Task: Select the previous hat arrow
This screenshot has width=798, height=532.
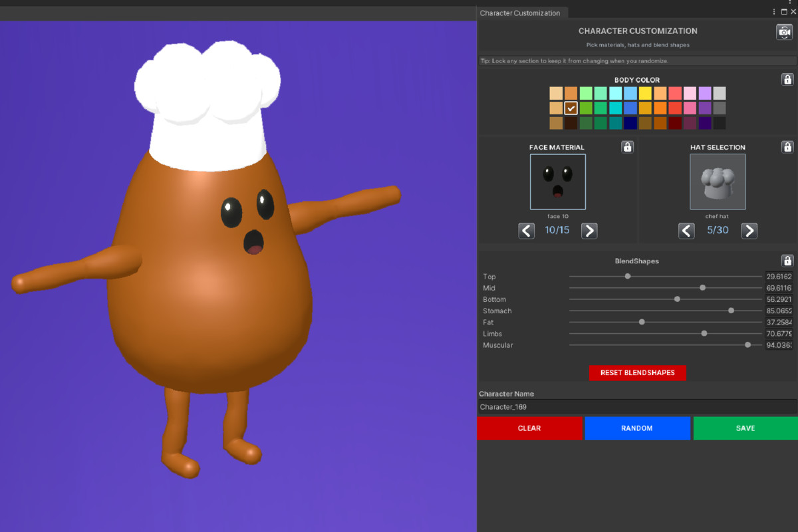Action: tap(687, 230)
